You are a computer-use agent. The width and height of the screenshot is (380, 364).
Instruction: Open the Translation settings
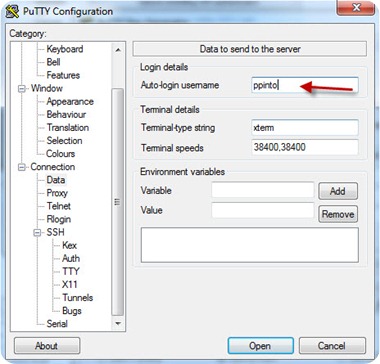click(67, 127)
